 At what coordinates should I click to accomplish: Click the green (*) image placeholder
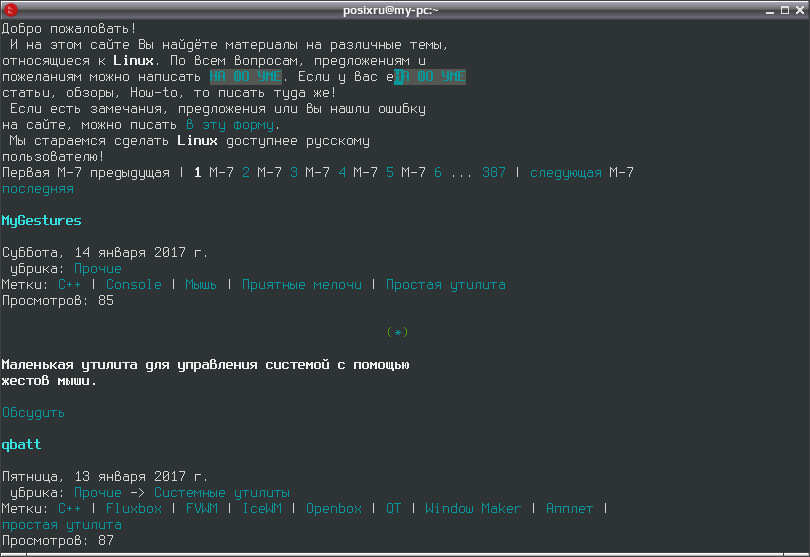click(397, 332)
